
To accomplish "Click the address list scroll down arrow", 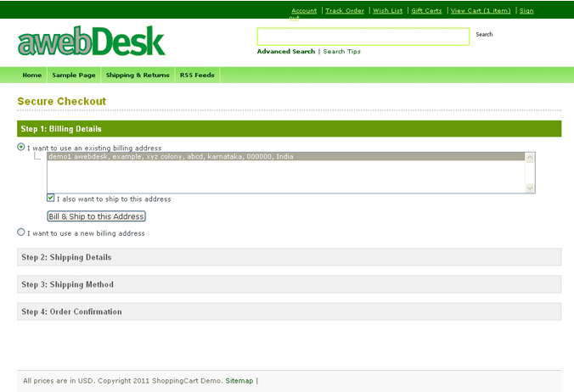I will (530, 188).
